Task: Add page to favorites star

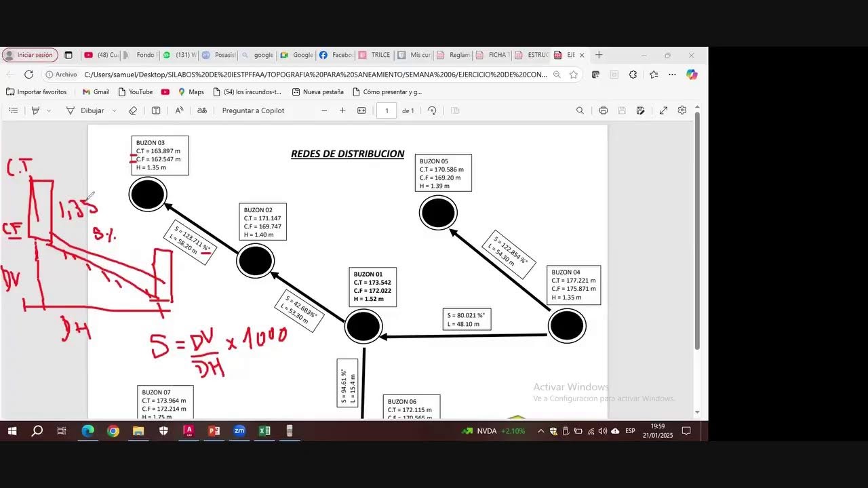Action: point(574,75)
